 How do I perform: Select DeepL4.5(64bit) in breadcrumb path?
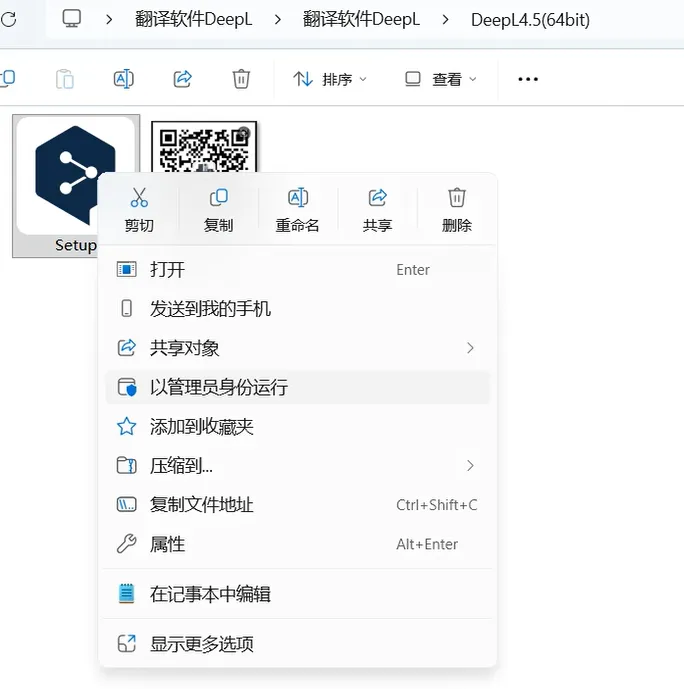point(530,20)
